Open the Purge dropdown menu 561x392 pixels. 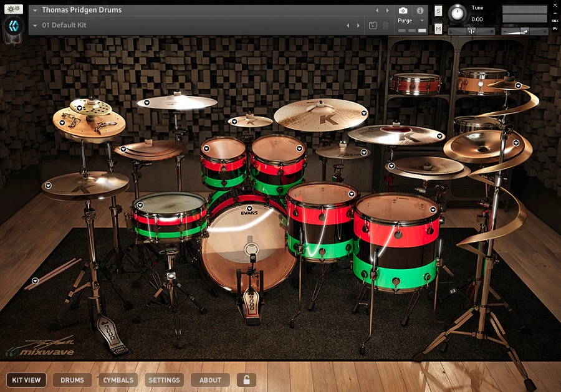pos(411,21)
